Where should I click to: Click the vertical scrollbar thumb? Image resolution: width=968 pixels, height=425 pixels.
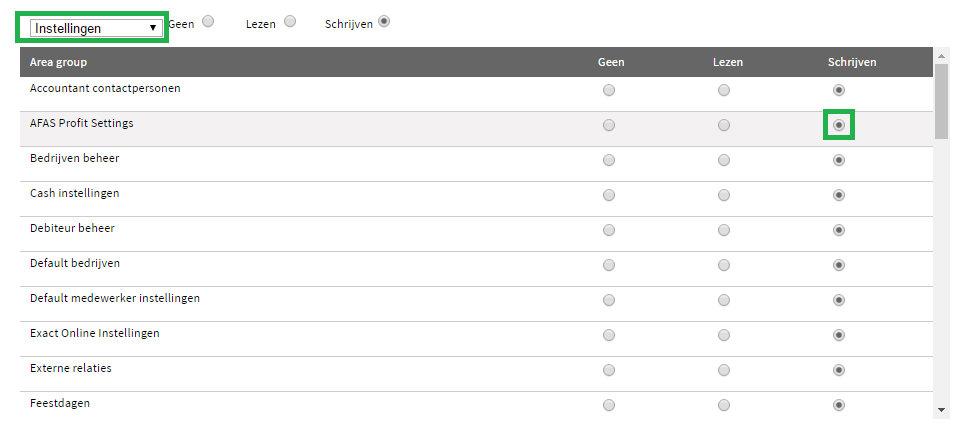pos(941,101)
